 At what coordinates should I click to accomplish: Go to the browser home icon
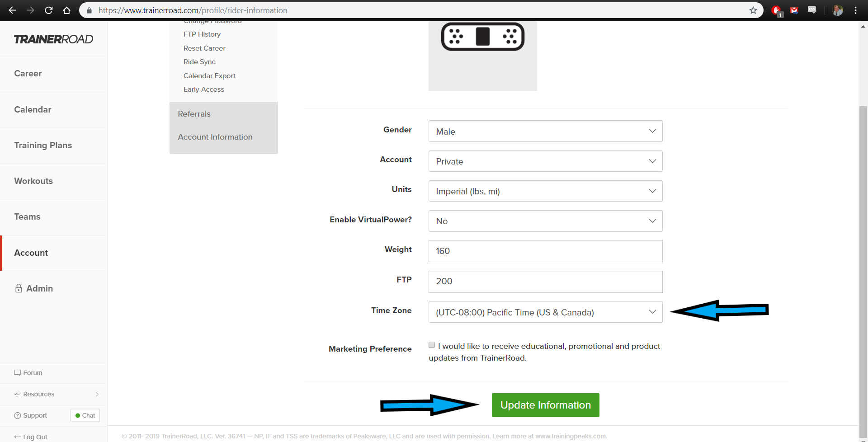tap(66, 10)
